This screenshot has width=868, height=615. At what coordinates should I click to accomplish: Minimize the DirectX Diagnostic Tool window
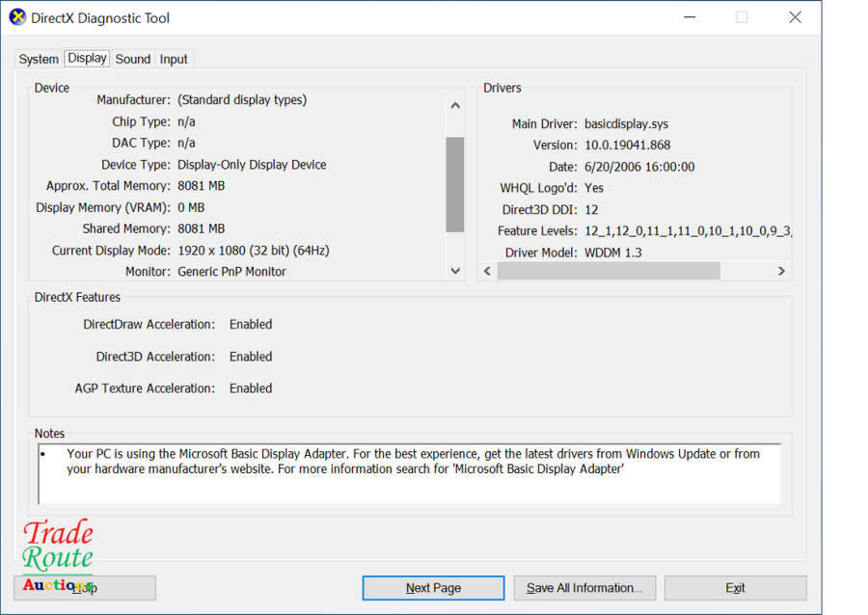click(690, 17)
